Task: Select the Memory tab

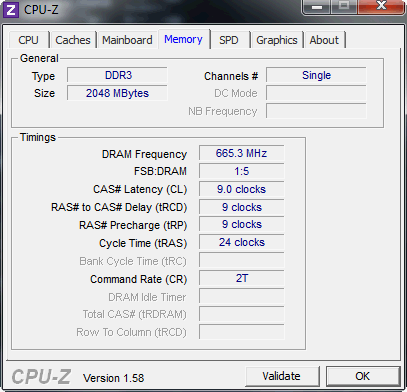Action: click(x=183, y=39)
